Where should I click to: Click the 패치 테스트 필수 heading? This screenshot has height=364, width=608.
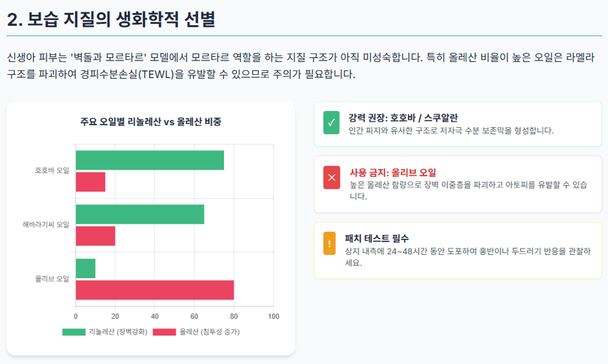(377, 238)
